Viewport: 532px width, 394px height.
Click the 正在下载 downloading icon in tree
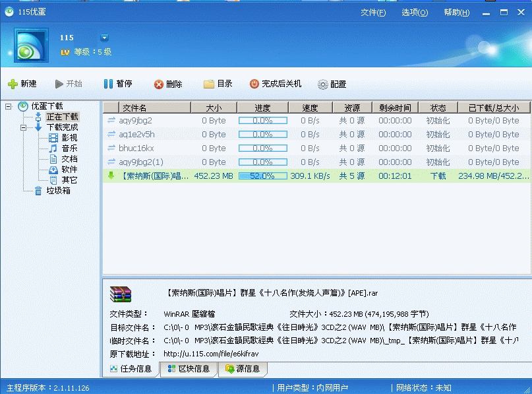(x=38, y=117)
